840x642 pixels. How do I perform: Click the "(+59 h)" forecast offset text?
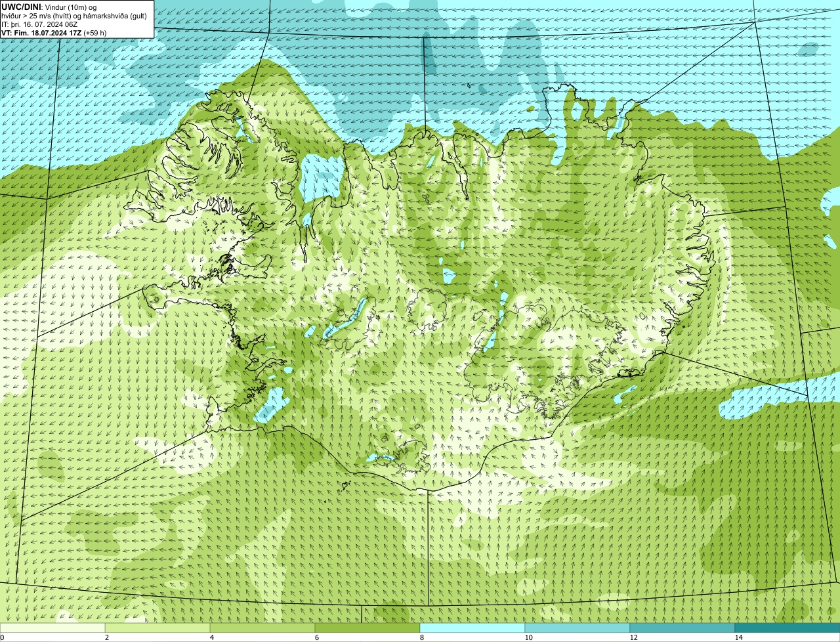point(94,33)
